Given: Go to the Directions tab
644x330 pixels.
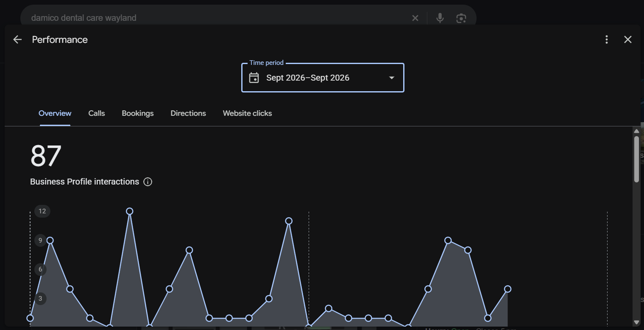Looking at the screenshot, I should tap(188, 113).
